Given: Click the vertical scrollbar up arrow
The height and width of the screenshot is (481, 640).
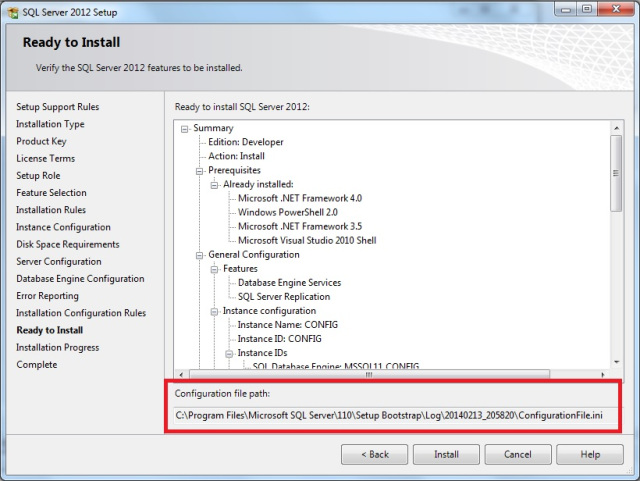Looking at the screenshot, I should 616,128.
